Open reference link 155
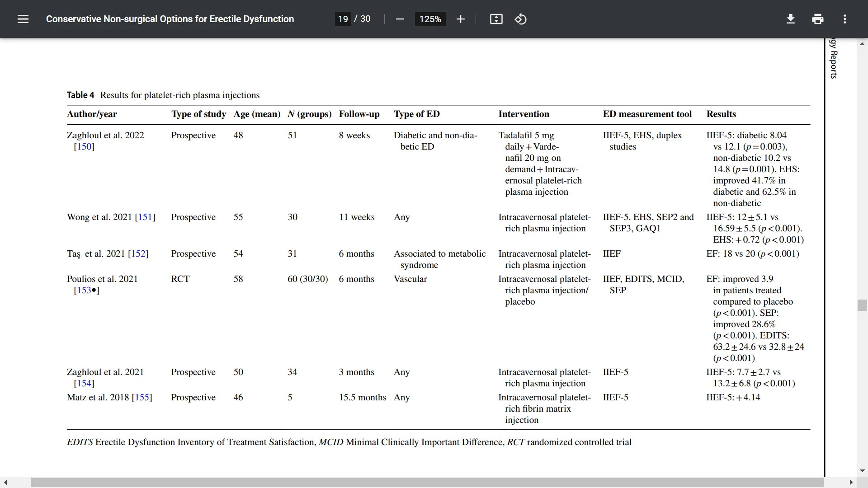The width and height of the screenshot is (868, 488). click(x=142, y=397)
